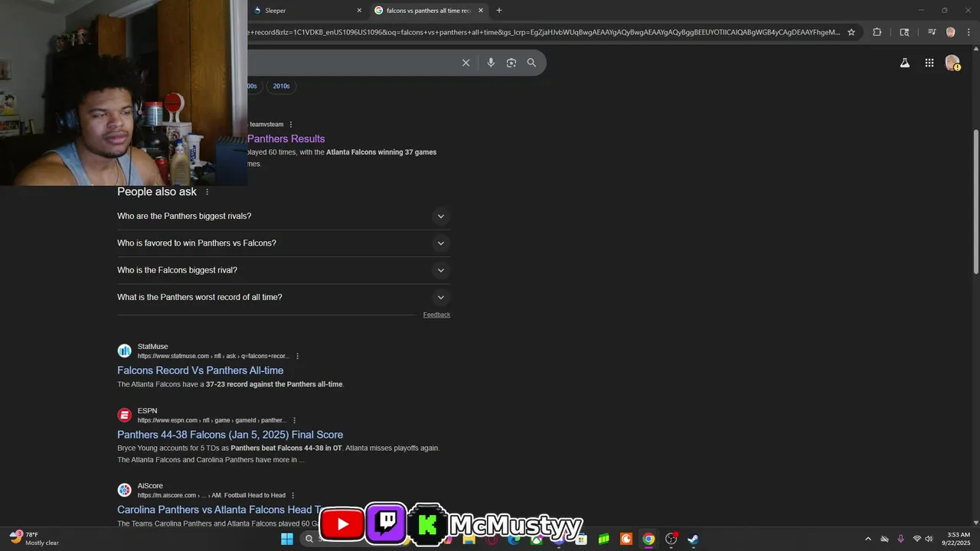Click the StatMuse favicon icon
The image size is (980, 551).
click(124, 351)
